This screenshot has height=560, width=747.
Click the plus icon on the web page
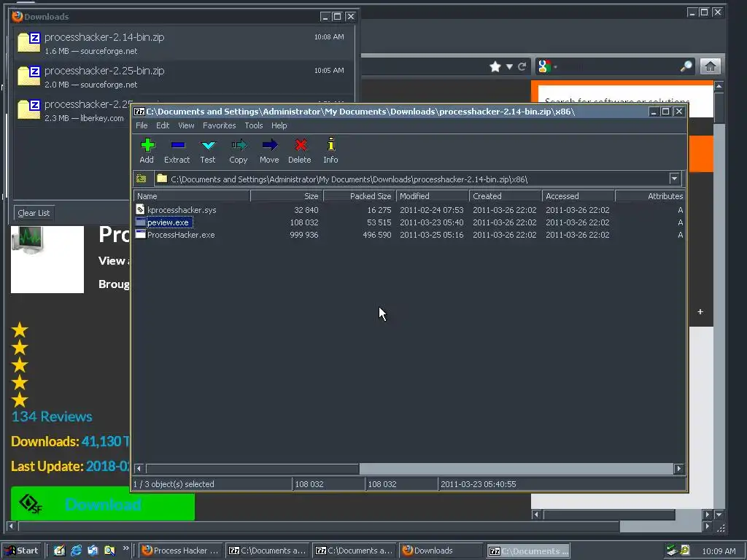click(700, 312)
